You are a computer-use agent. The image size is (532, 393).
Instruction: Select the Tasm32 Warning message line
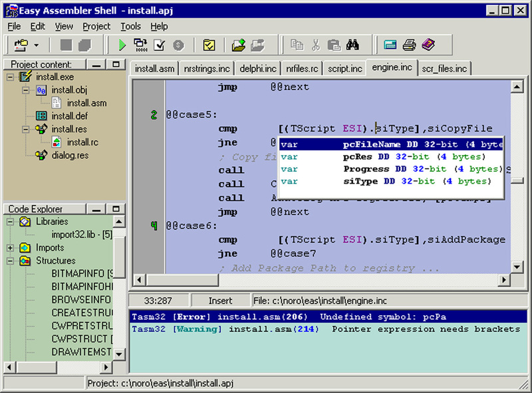(x=328, y=329)
